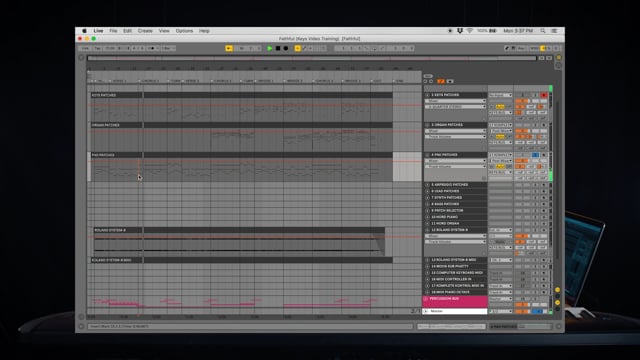Screen dimensions: 640x360
Task: Open the Options menu
Action: (x=184, y=31)
